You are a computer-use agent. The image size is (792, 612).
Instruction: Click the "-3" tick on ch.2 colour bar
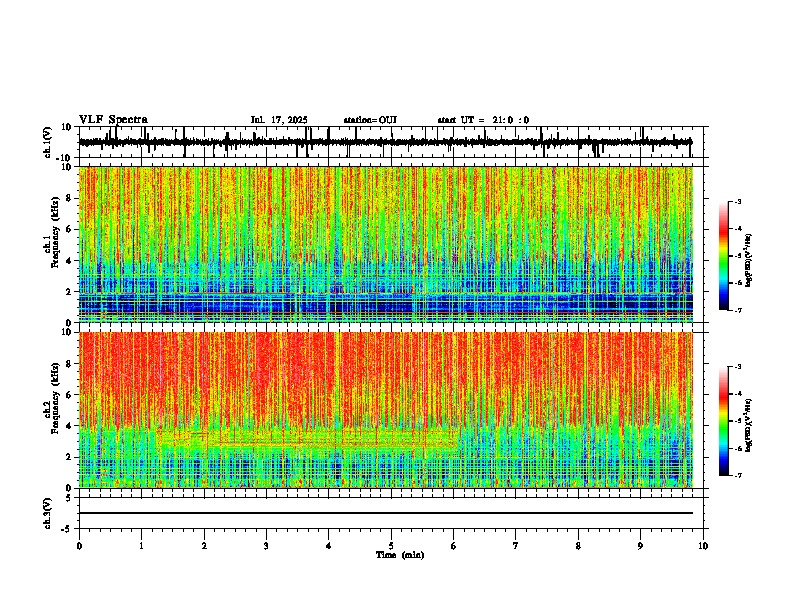click(x=738, y=367)
